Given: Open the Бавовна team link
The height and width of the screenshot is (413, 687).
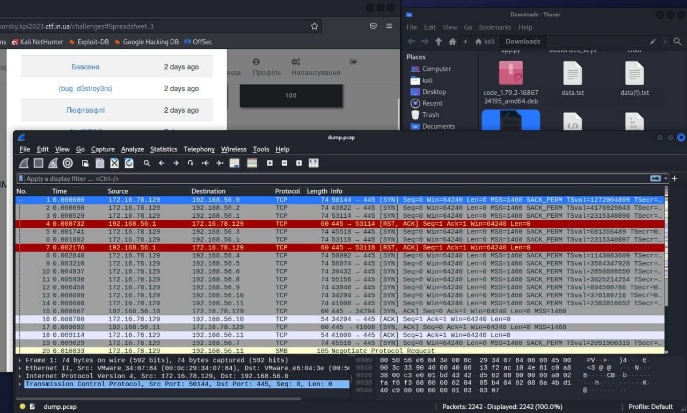Looking at the screenshot, I should [x=86, y=67].
